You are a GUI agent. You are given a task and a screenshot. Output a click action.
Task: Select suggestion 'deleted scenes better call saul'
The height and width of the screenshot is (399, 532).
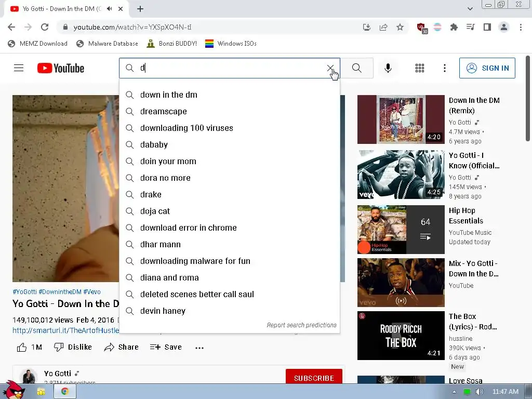click(229, 294)
